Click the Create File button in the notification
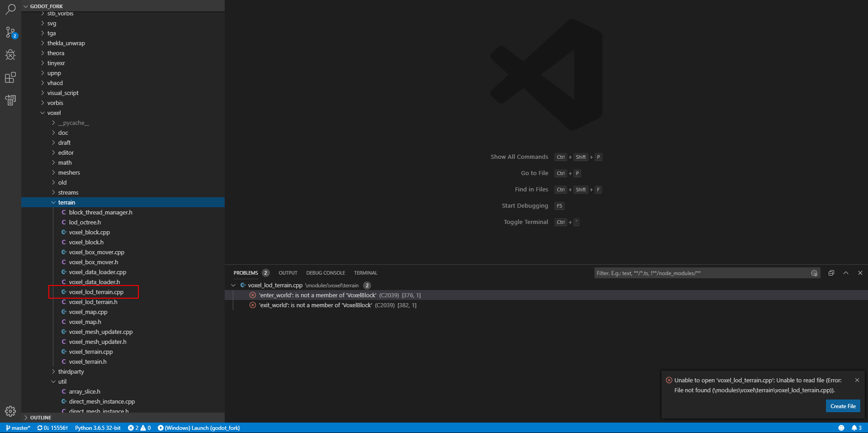Viewport: 868px width, 433px height. click(843, 406)
